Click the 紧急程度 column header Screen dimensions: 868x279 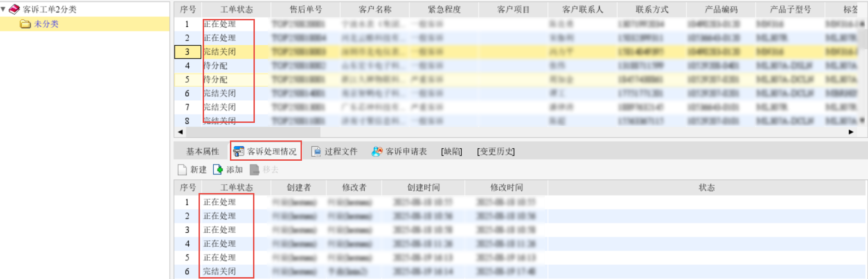click(444, 9)
